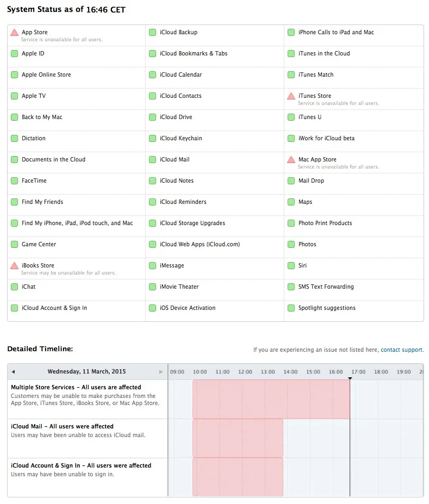The image size is (429, 504).
Task: Click the iCloud Account & Sign In outage bar
Action: 238,477
